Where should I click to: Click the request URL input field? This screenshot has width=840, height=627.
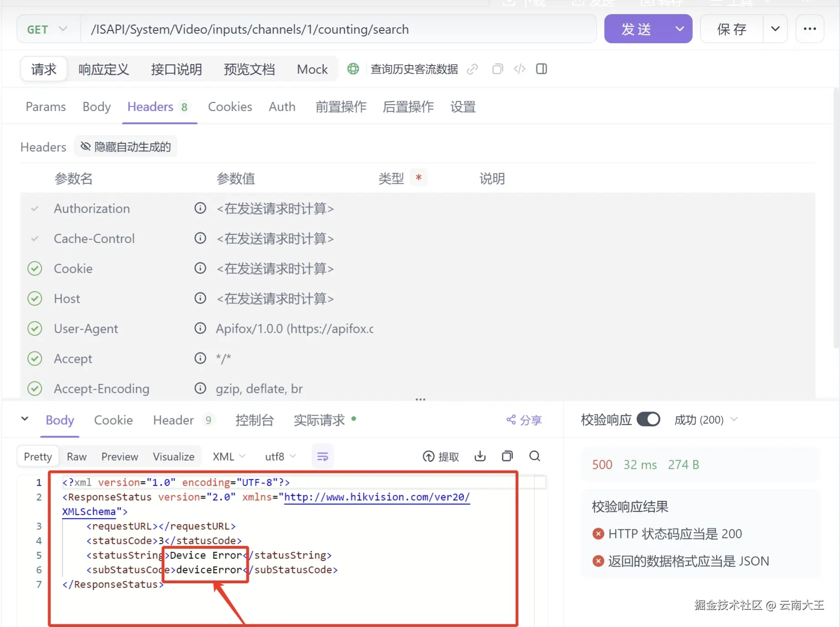[x=338, y=29]
